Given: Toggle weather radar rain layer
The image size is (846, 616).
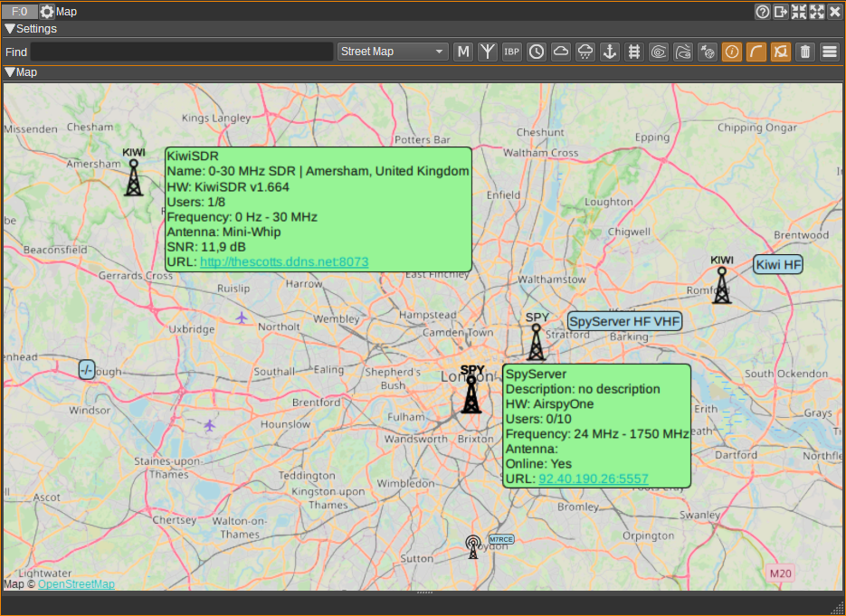Looking at the screenshot, I should [x=585, y=52].
